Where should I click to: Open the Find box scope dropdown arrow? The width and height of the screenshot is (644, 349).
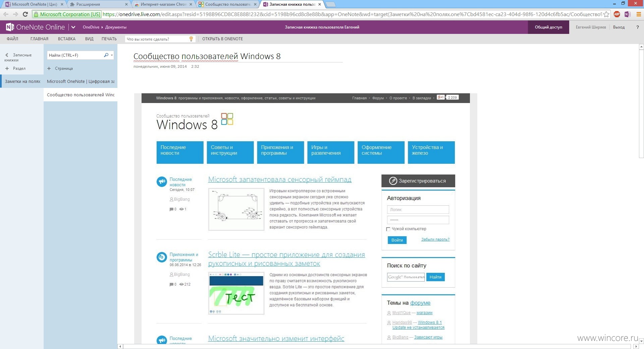point(112,55)
